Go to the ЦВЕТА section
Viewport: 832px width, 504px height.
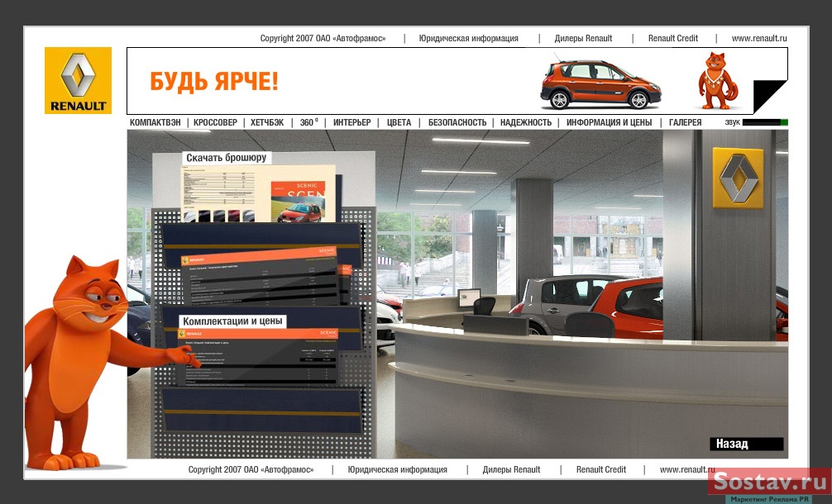point(399,122)
